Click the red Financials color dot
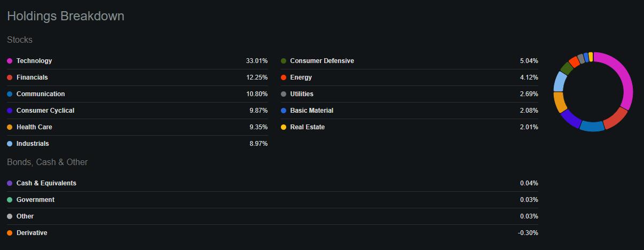The image size is (644, 250). pos(10,77)
